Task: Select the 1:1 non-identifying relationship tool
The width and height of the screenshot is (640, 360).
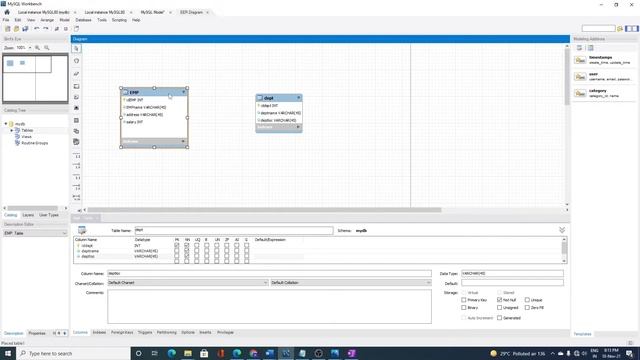Action: [x=76, y=156]
